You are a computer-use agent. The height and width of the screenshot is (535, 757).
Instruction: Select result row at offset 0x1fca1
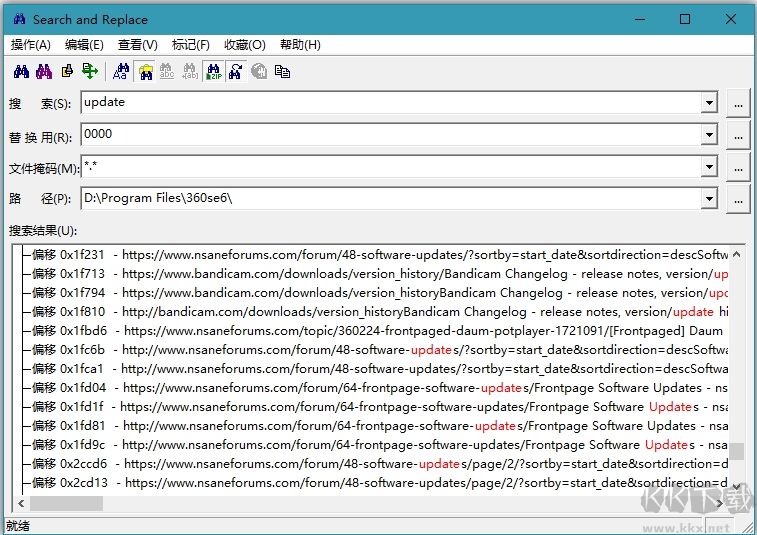pos(379,368)
